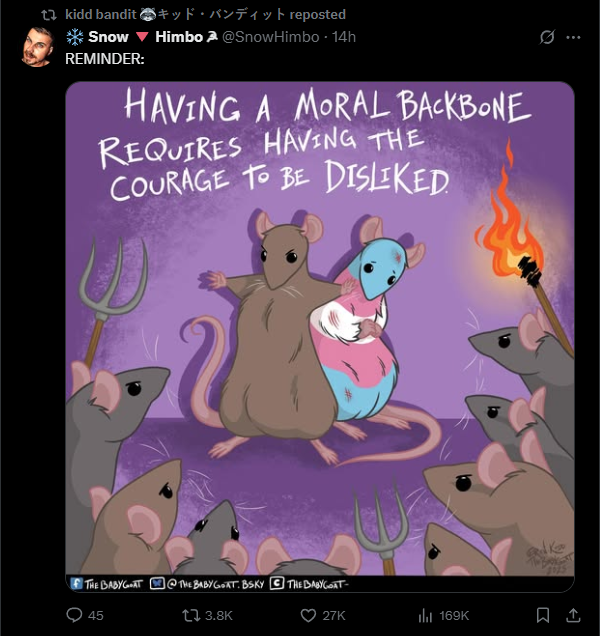Click the repost arrows icon beside kidd bandit
The image size is (600, 636).
pos(49,15)
